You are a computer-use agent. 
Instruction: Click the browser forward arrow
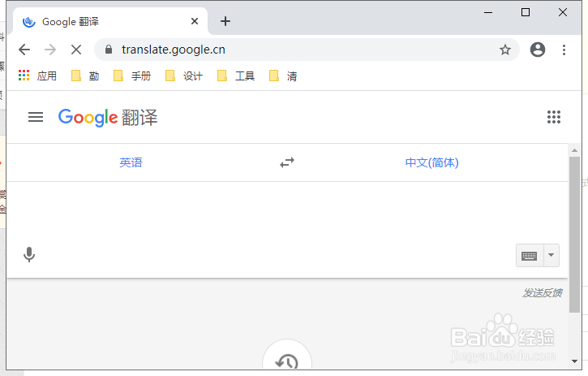pyautogui.click(x=49, y=50)
